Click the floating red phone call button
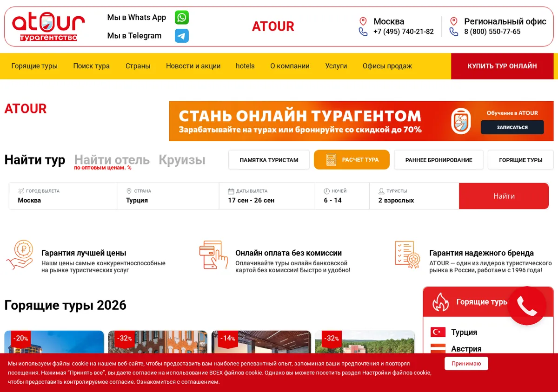Image resolution: width=558 pixels, height=392 pixels. point(527,306)
